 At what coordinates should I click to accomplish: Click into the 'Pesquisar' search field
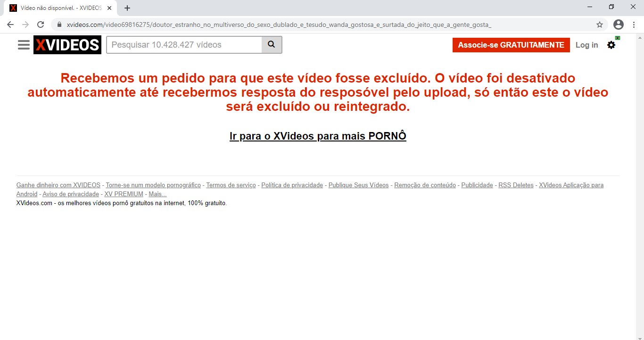click(x=184, y=45)
